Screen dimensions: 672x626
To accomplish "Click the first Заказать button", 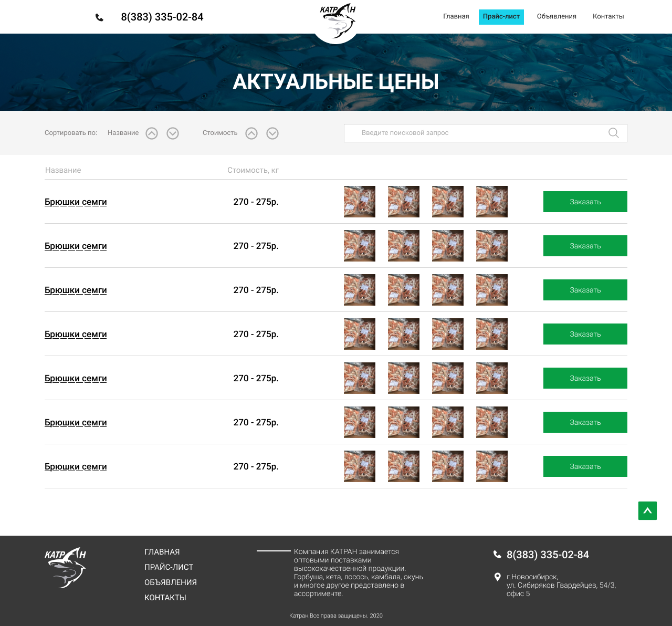I will pyautogui.click(x=585, y=202).
